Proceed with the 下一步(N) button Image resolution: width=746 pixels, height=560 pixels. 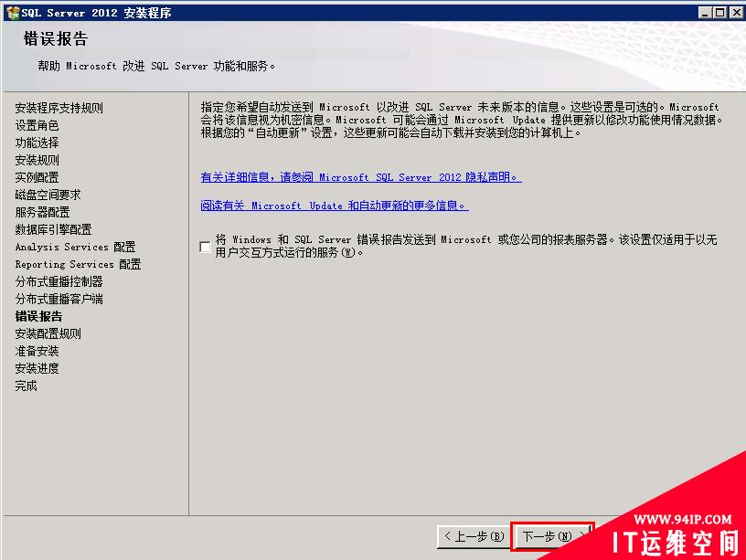coord(552,537)
